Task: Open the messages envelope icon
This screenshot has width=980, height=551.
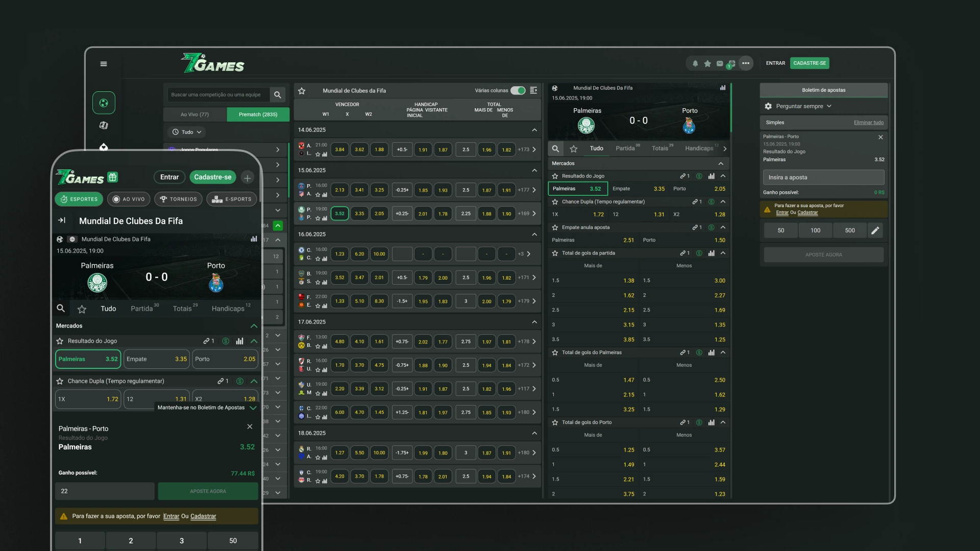Action: click(x=720, y=63)
